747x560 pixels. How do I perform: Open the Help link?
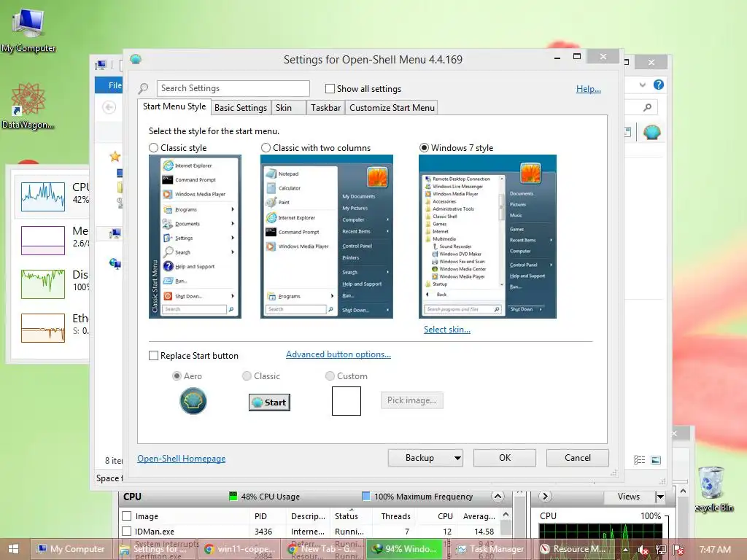click(x=589, y=88)
